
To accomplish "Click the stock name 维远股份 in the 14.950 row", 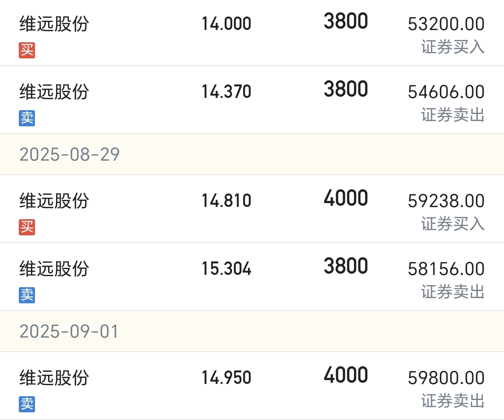I will 54,378.
